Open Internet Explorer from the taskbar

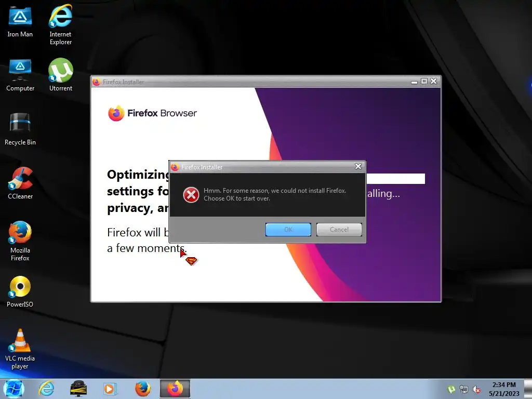pos(46,389)
